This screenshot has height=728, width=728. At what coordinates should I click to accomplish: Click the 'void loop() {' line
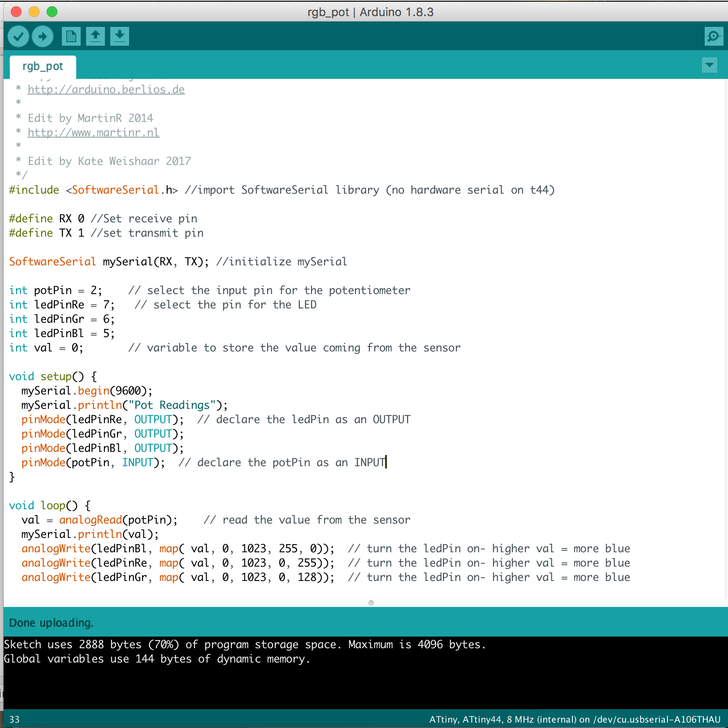coord(50,505)
